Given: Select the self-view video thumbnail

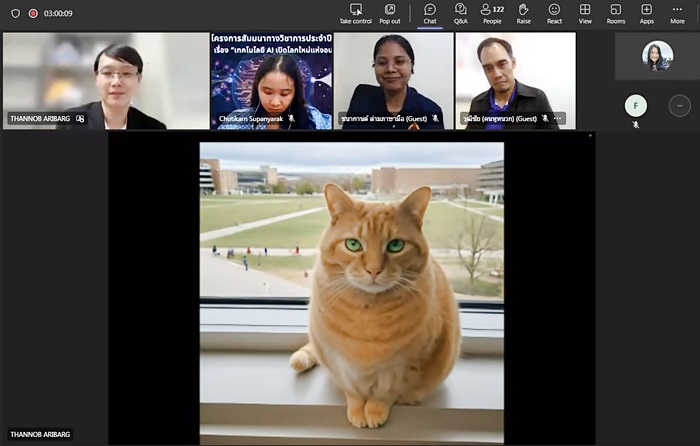Looking at the screenshot, I should 657,56.
